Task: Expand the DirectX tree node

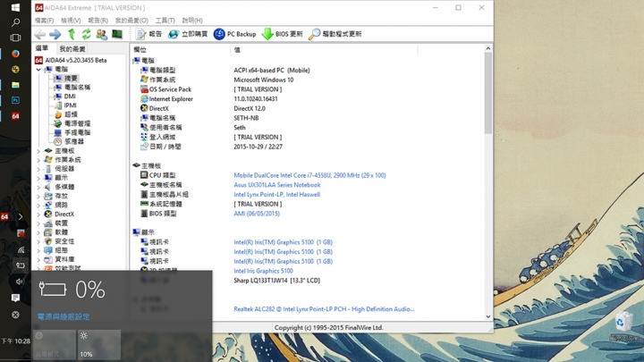Action: pyautogui.click(x=38, y=215)
